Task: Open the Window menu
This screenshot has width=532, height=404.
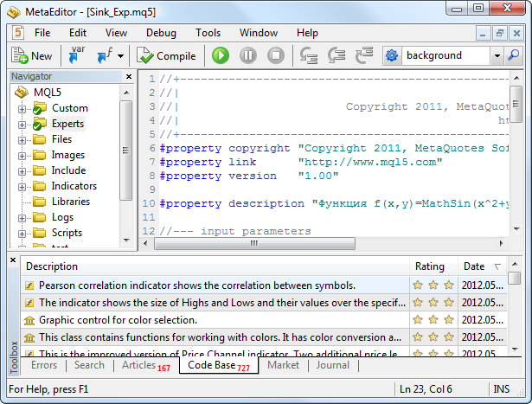Action: tap(259, 33)
